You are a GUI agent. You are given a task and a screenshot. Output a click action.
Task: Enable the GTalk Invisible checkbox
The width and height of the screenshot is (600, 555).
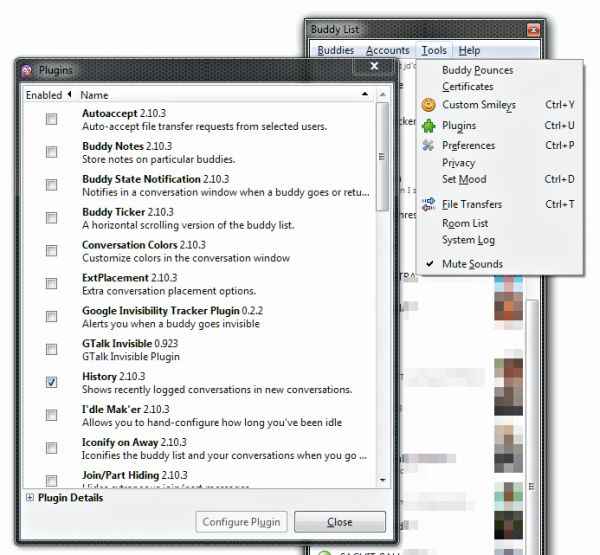[51, 349]
